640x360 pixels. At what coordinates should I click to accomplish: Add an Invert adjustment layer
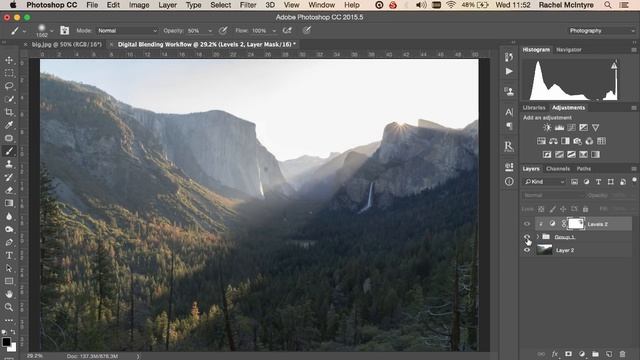click(547, 155)
